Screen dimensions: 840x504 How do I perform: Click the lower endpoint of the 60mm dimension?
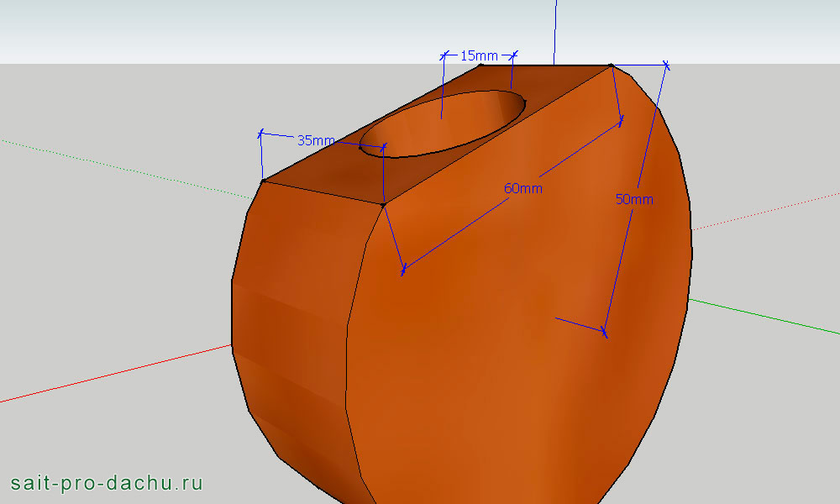pos(404,270)
